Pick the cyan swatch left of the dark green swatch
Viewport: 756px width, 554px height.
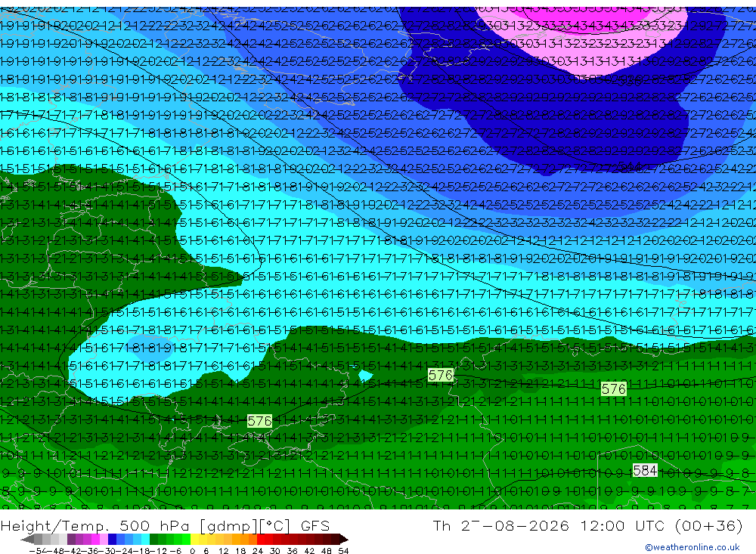click(x=145, y=539)
